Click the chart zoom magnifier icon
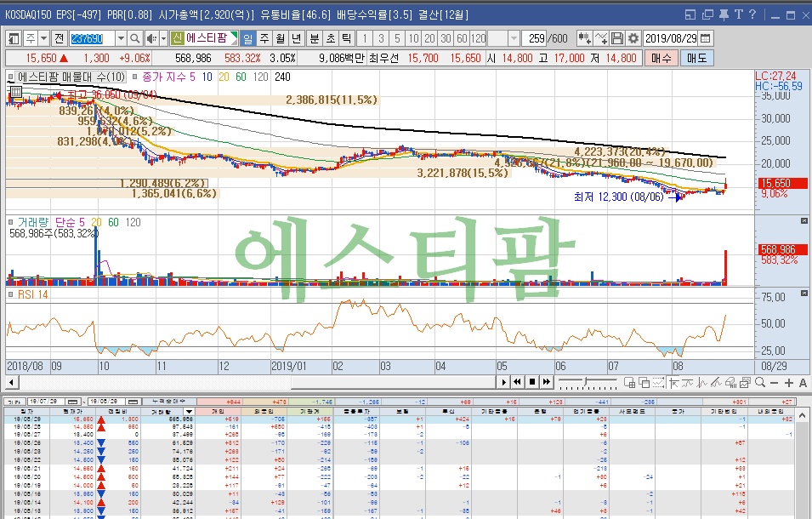812x519 pixels. click(759, 383)
